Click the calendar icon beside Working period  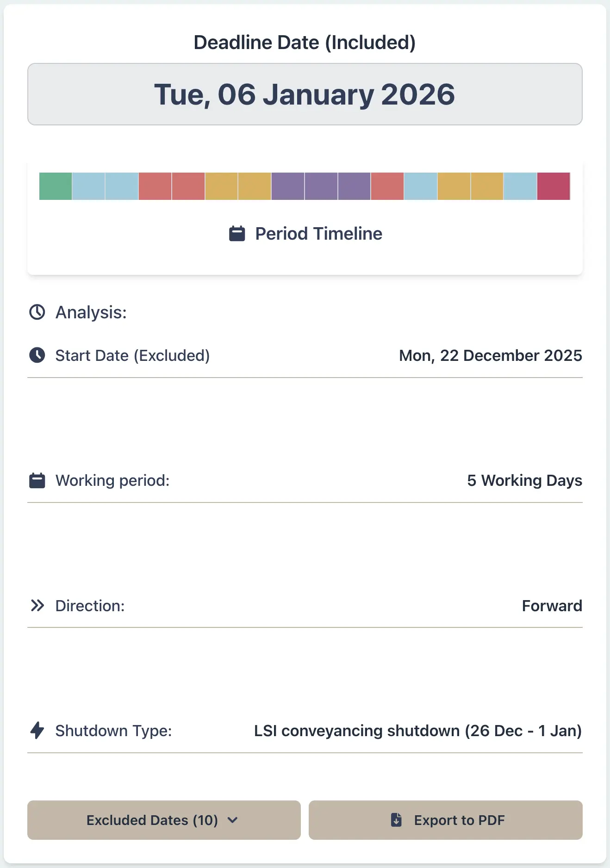[37, 481]
